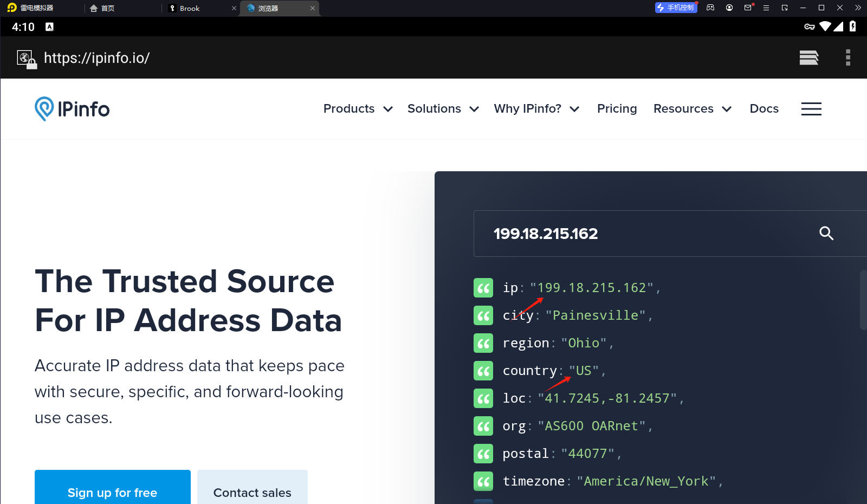Click the IP address search field

639,234
